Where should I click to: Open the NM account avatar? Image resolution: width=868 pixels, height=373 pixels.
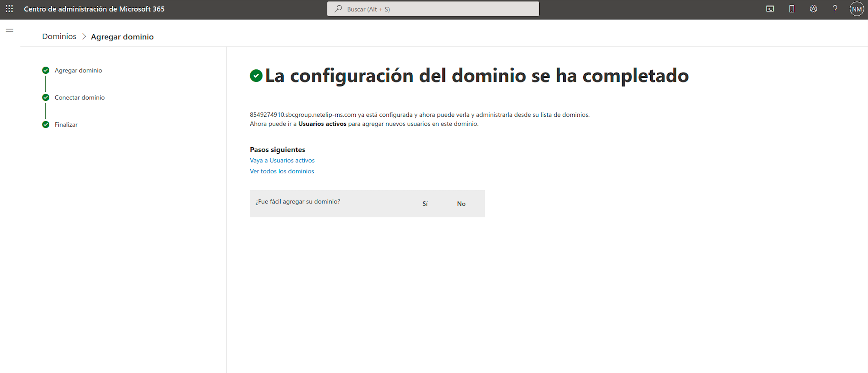[857, 9]
